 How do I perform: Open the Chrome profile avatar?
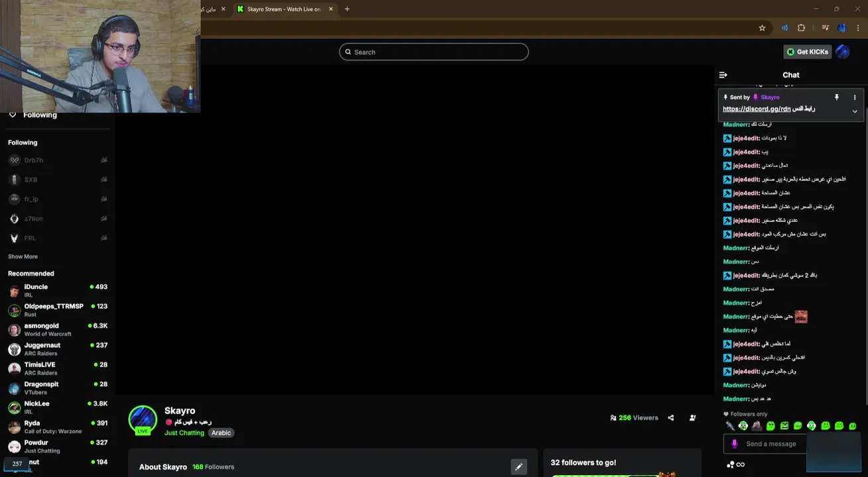pyautogui.click(x=841, y=28)
